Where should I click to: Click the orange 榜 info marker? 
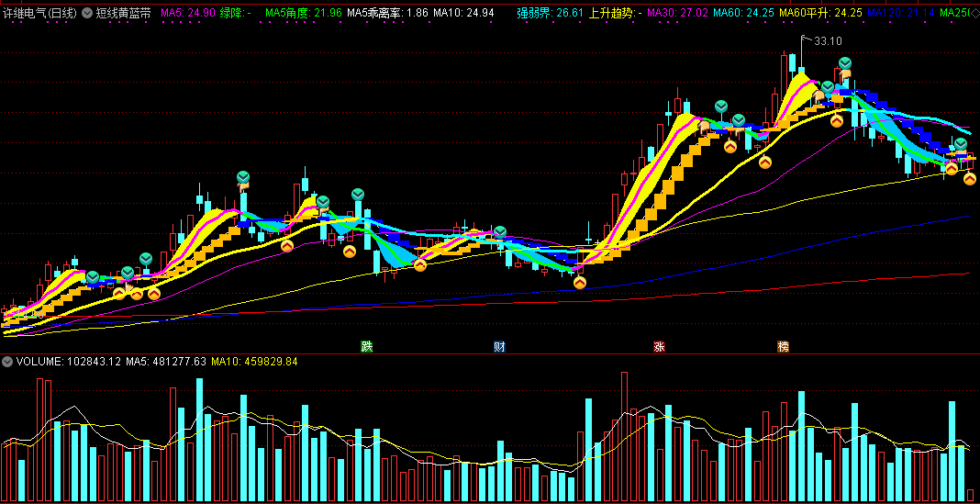pyautogui.click(x=783, y=346)
